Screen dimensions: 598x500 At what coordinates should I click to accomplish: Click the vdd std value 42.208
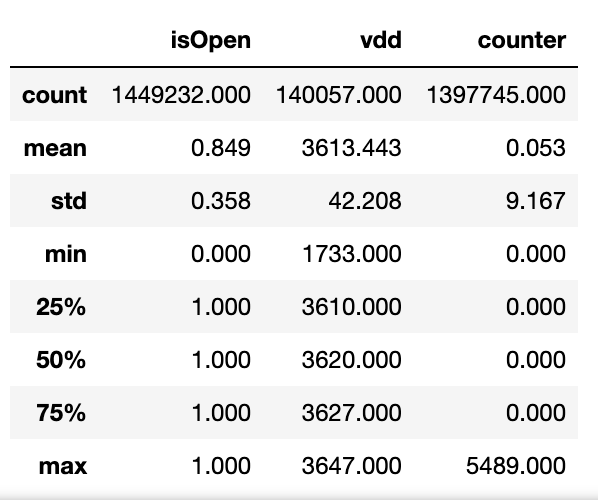point(365,201)
